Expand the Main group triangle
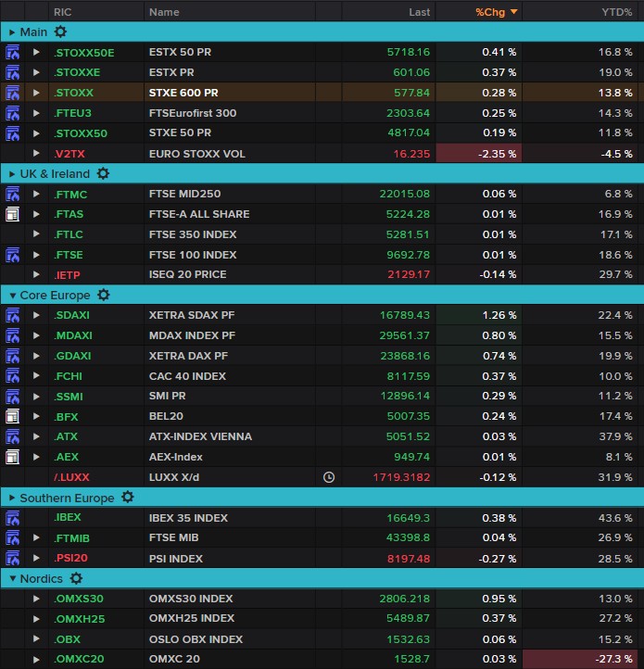This screenshot has height=669, width=644. click(12, 32)
